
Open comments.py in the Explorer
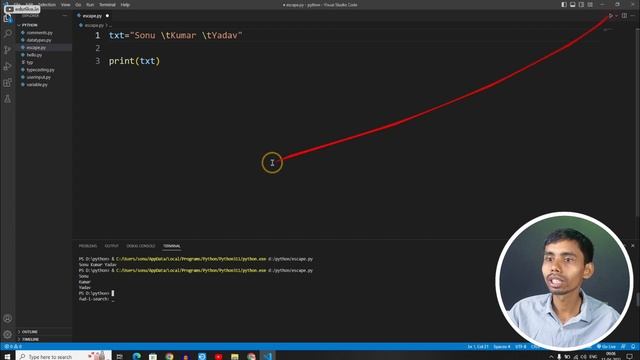(x=40, y=33)
